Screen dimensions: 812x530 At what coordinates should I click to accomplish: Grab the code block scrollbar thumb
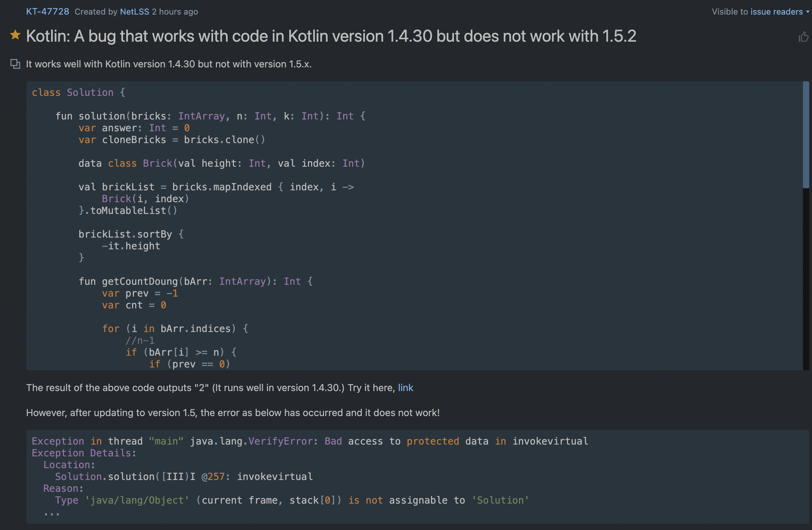point(806,135)
